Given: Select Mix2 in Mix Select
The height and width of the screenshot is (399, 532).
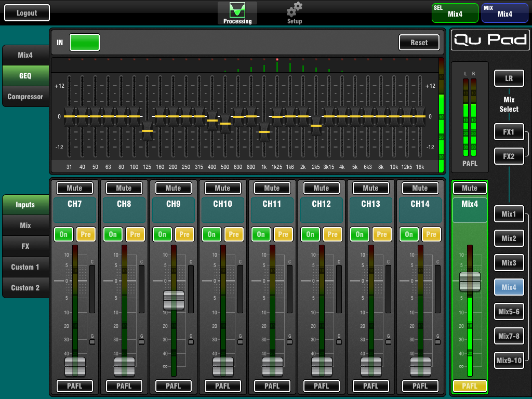Looking at the screenshot, I should coord(509,238).
